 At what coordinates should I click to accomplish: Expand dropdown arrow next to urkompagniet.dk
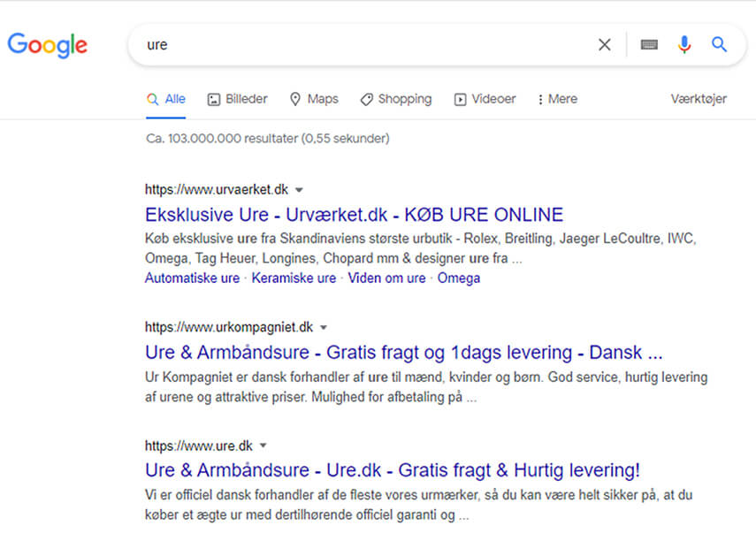click(x=324, y=328)
